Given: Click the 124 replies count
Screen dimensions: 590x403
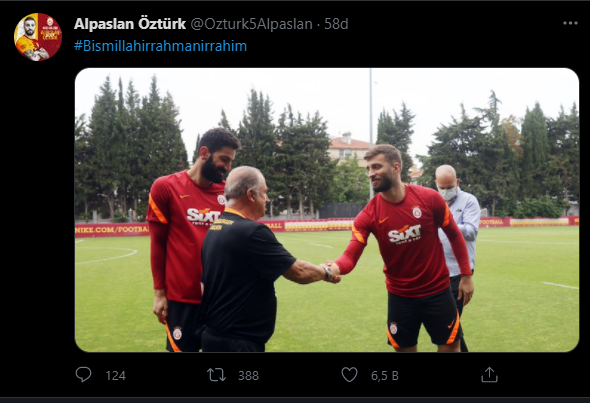Looking at the screenshot, I should (116, 376).
